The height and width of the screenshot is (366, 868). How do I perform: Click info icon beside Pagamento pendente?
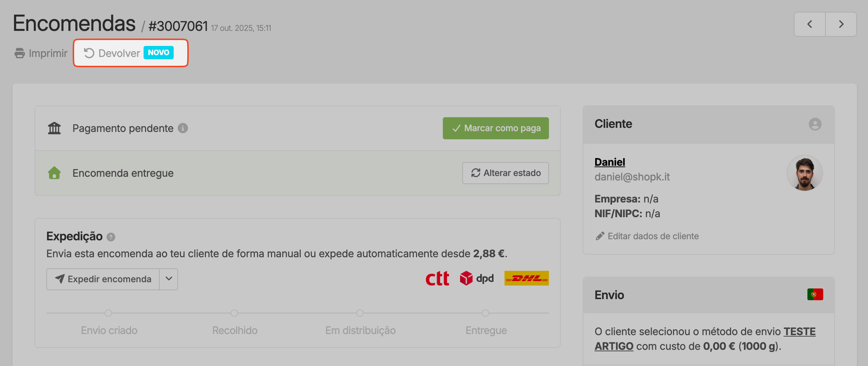pos(183,128)
